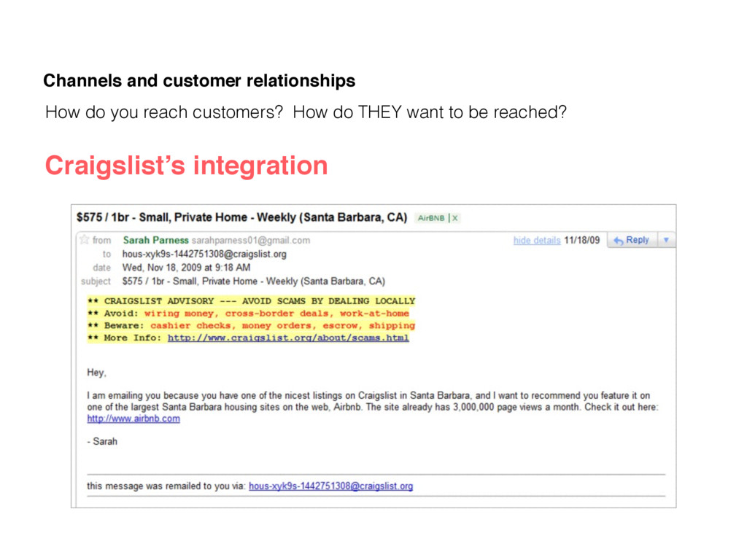Image resolution: width=747 pixels, height=560 pixels.
Task: Open the http://www.airbnb.com link
Action: tap(133, 419)
